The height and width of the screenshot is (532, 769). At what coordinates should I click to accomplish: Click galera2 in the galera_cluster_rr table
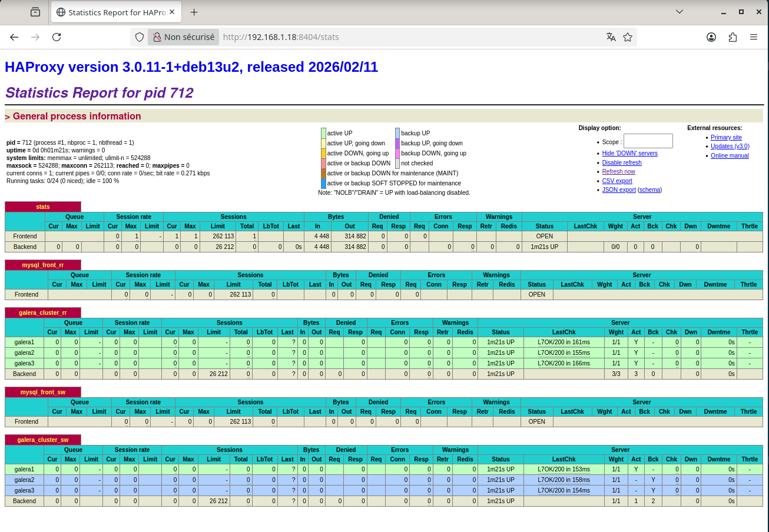point(25,353)
